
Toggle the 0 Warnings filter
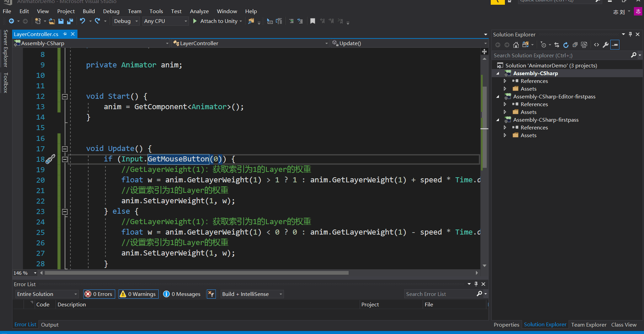tap(138, 294)
